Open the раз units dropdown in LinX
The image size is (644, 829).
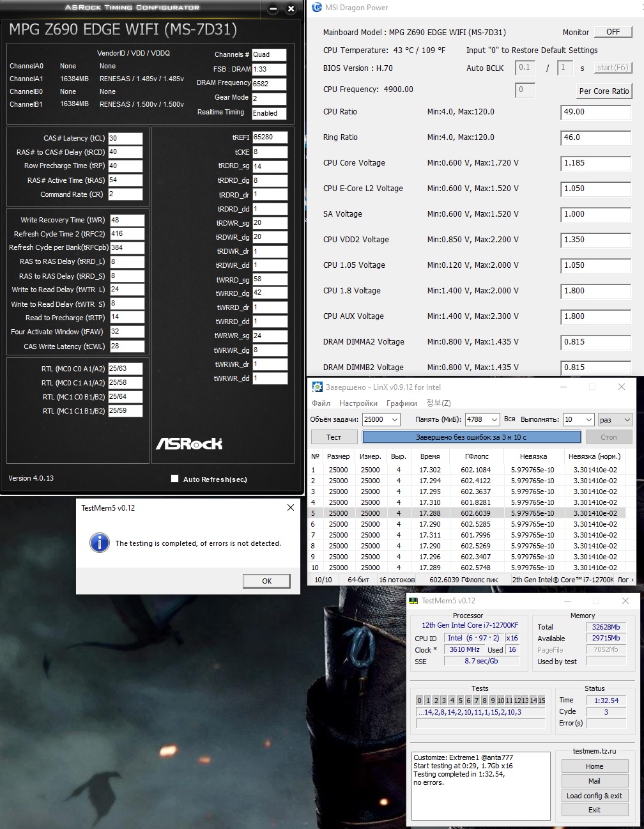point(615,419)
